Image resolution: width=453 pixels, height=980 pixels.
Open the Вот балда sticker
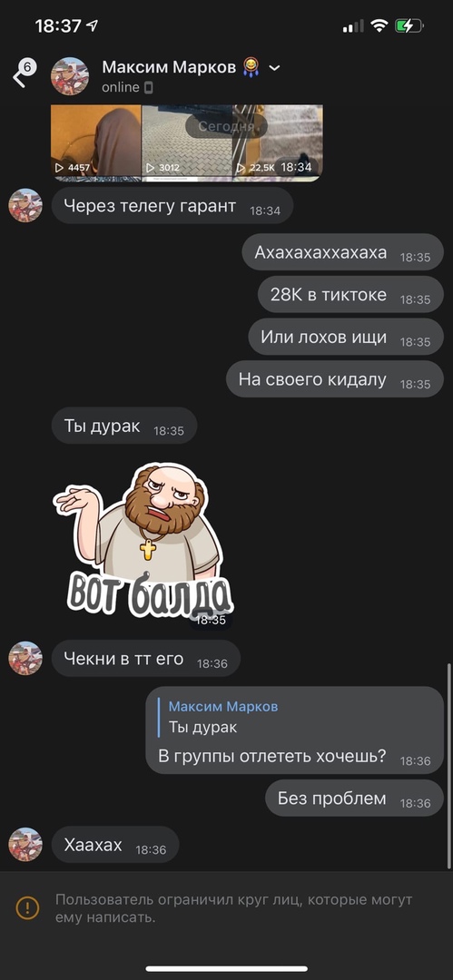coord(143,541)
